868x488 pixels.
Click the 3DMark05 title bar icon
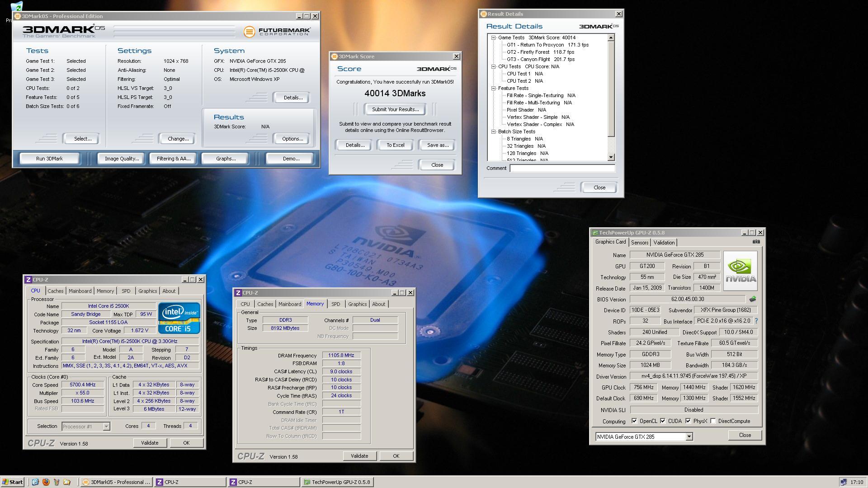(18, 16)
